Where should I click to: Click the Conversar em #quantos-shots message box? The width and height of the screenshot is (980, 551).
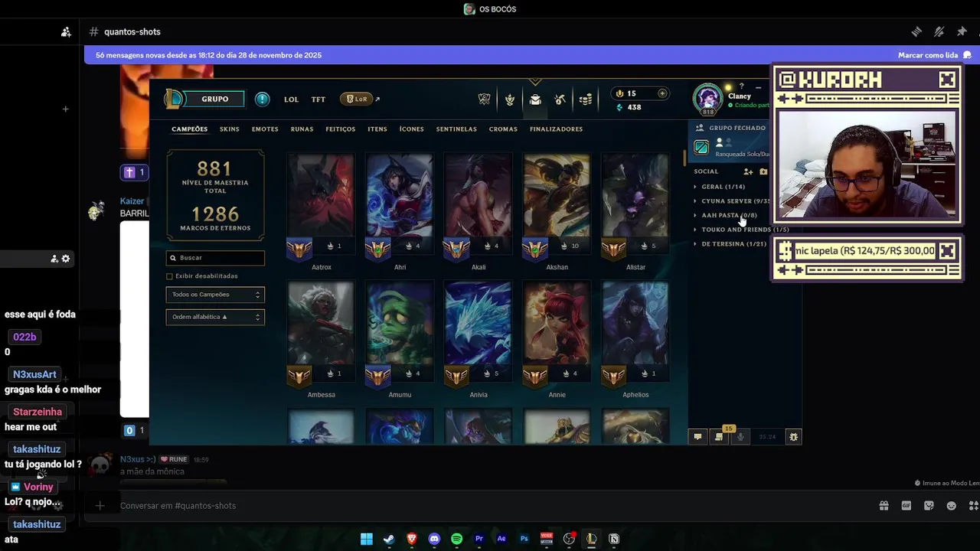(x=490, y=506)
